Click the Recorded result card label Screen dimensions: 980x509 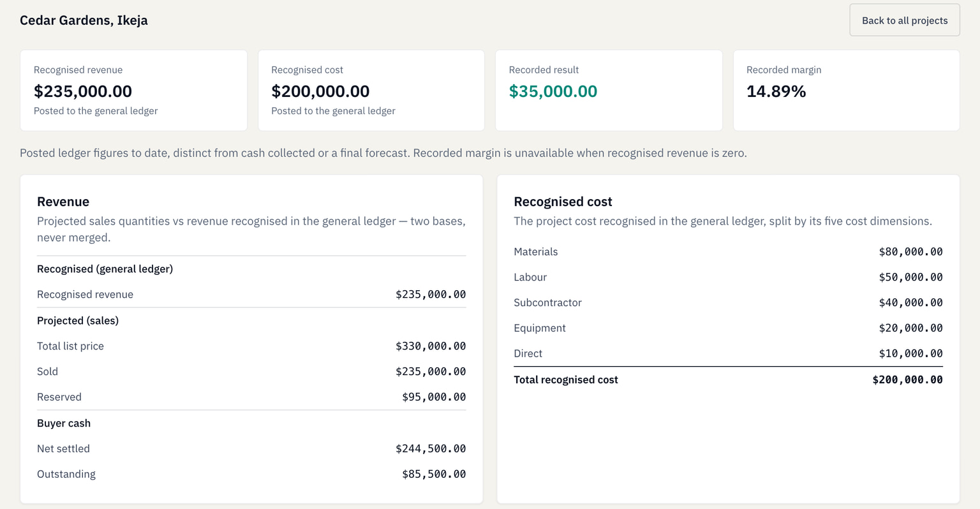coord(544,70)
